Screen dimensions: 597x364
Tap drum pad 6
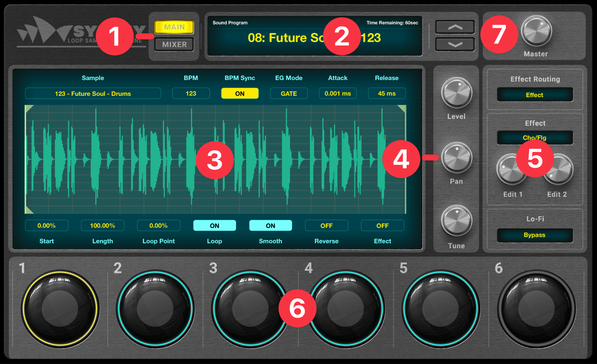coord(536,308)
